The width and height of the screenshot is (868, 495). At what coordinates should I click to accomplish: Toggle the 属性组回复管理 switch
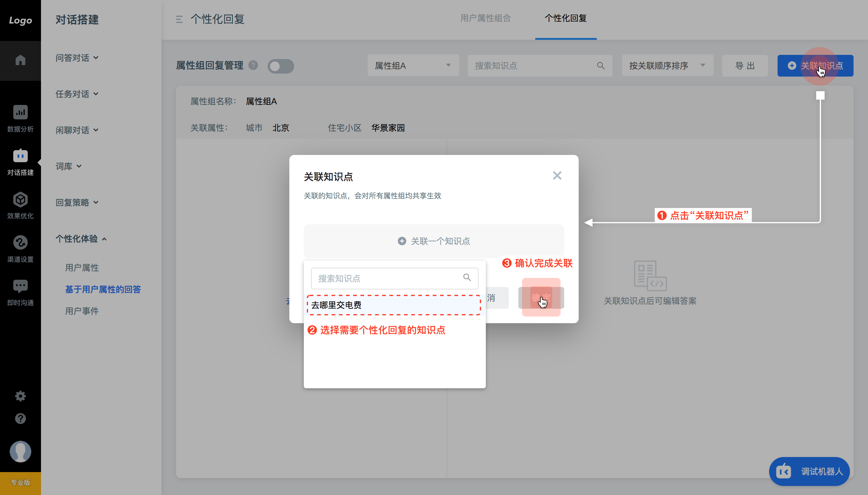280,66
